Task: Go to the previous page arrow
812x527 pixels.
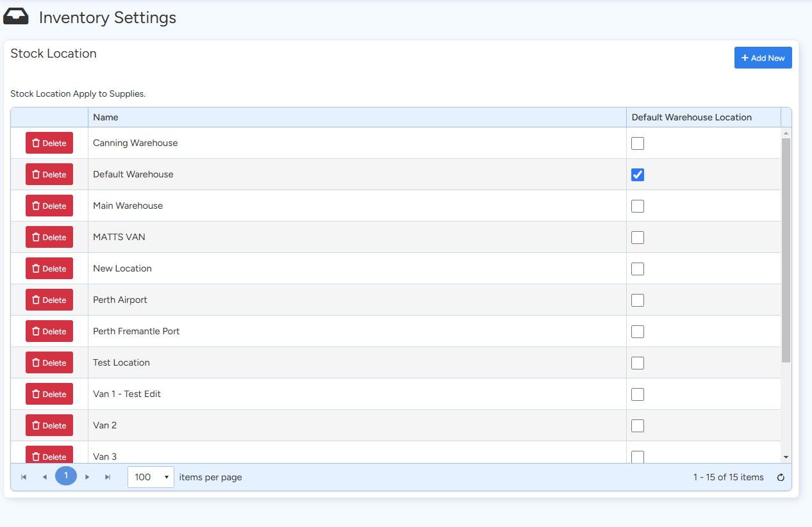Action: (x=44, y=477)
